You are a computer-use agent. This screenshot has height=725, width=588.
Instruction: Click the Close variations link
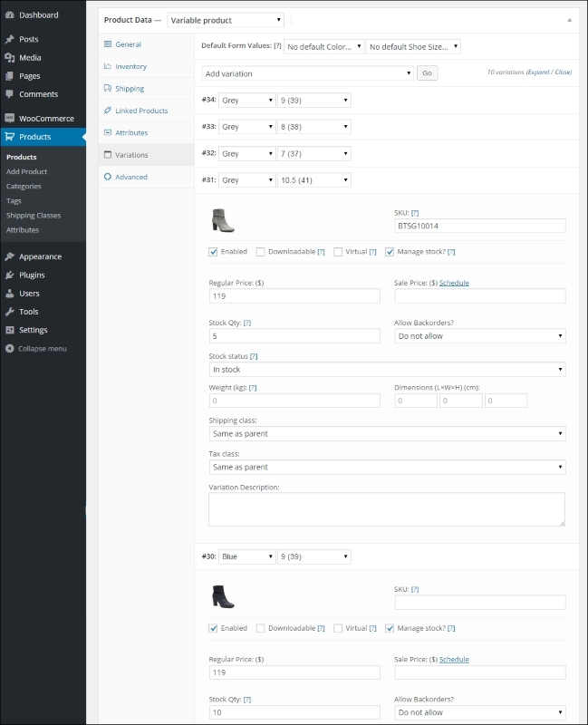point(563,72)
